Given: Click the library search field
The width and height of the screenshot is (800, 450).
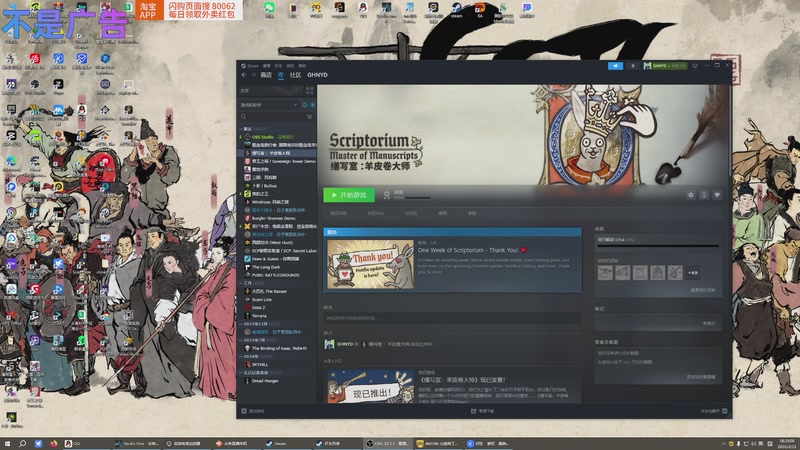Looking at the screenshot, I should point(272,117).
